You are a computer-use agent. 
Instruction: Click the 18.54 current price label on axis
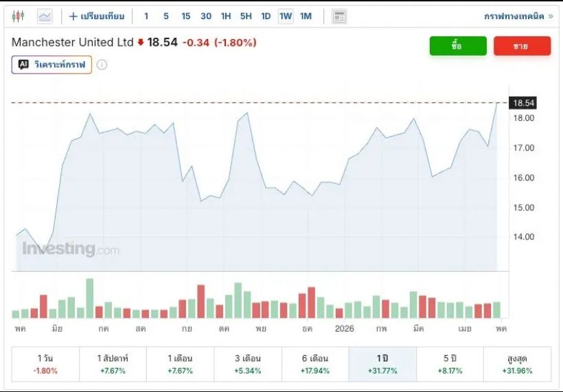pos(523,103)
